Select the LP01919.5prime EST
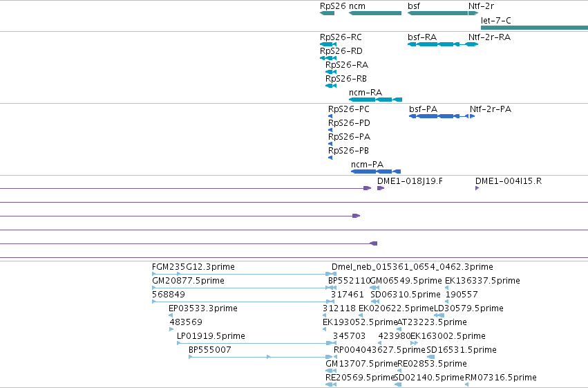The height and width of the screenshot is (388, 588). point(256,343)
